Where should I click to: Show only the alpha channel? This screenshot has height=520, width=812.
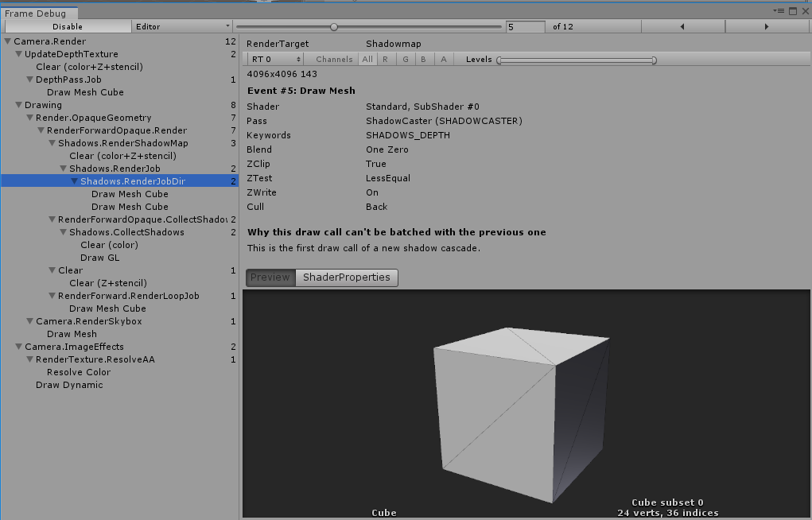click(444, 60)
